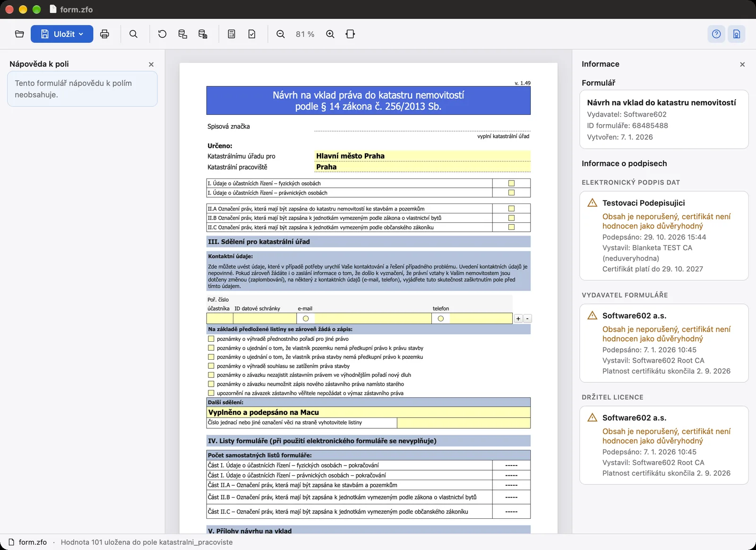Add a contact row with plus button
The image size is (756, 550).
(x=518, y=319)
